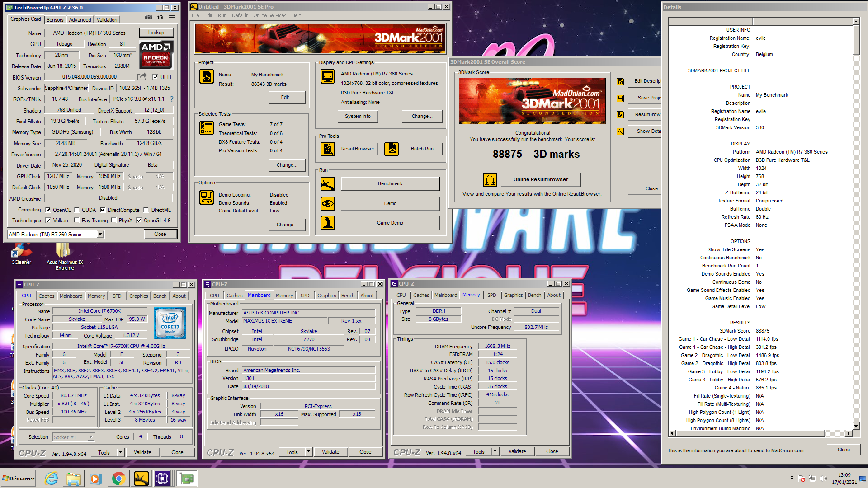
Task: Click the ResultBrowser icon beside score window
Action: pyautogui.click(x=620, y=115)
